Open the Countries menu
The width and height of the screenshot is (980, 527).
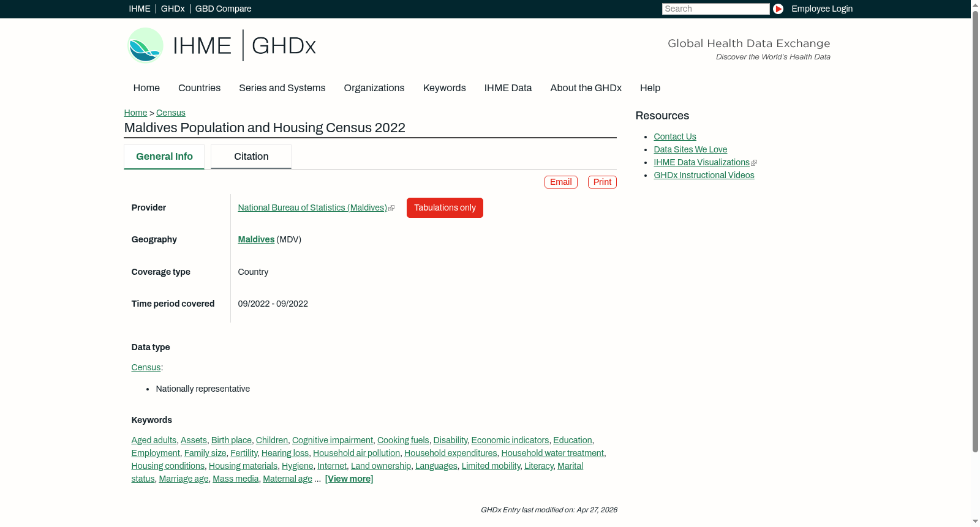coord(199,88)
